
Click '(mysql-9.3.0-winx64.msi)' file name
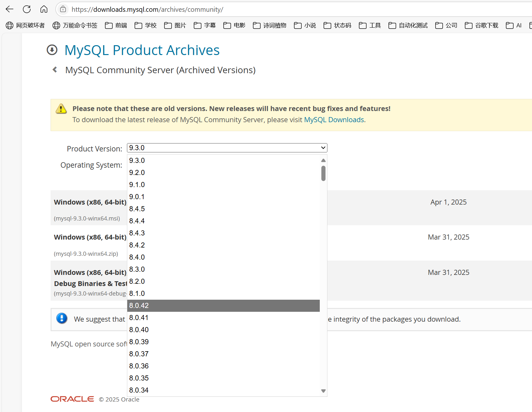point(87,219)
